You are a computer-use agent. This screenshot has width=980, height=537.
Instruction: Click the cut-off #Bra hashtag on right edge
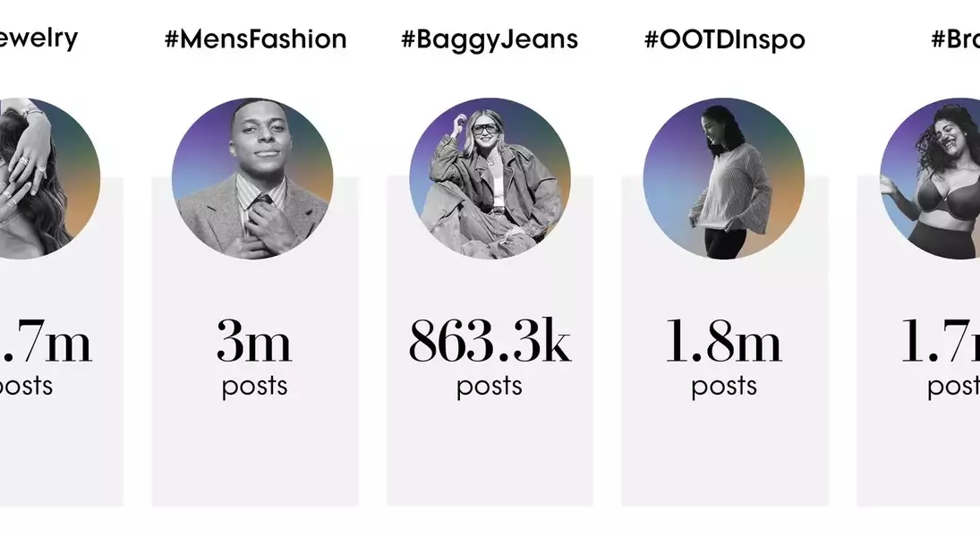point(955,39)
